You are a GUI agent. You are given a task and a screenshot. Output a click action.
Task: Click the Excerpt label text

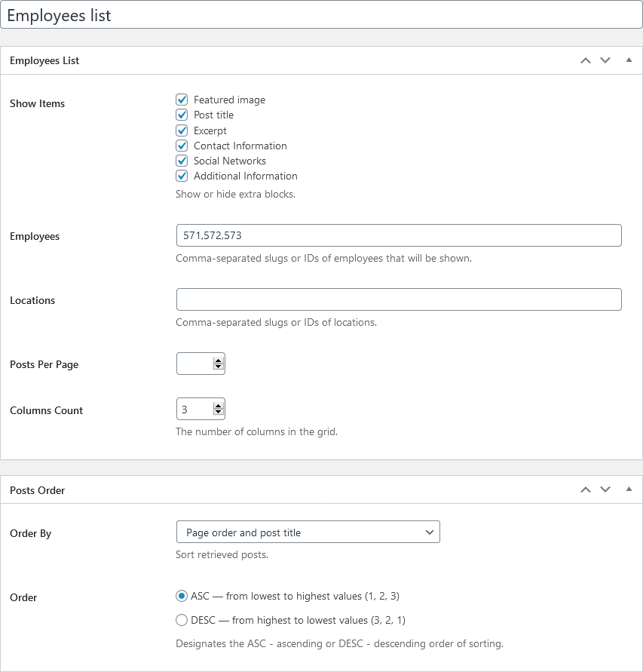click(210, 130)
